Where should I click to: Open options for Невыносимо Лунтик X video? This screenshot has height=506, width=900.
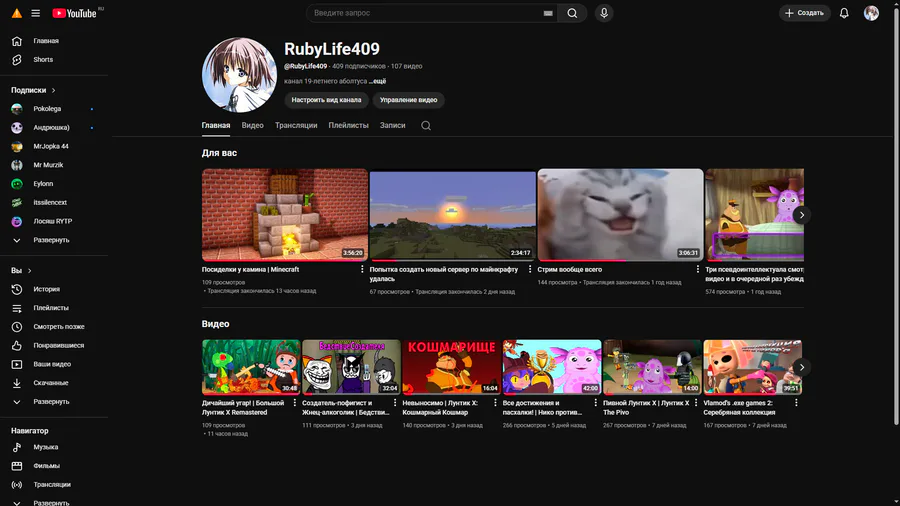pyautogui.click(x=495, y=403)
